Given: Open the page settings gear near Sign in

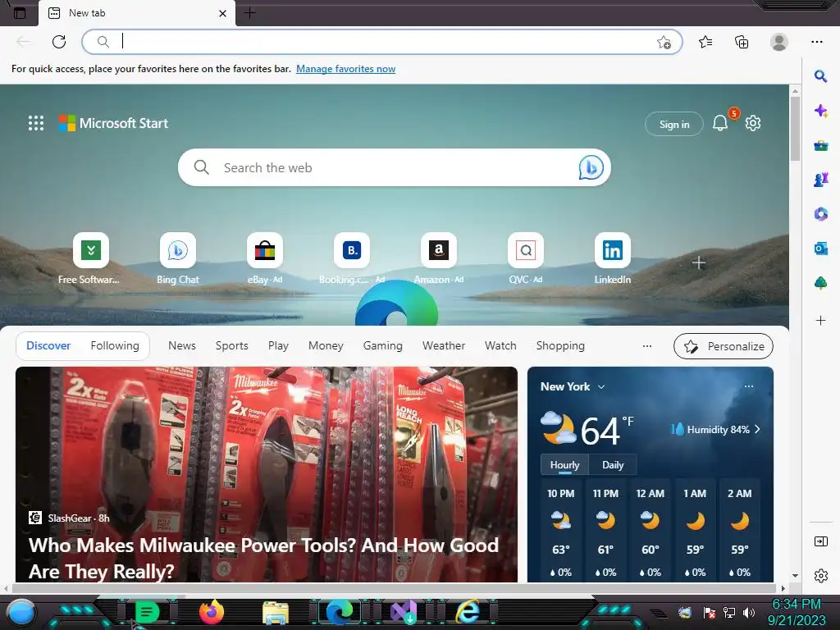Looking at the screenshot, I should point(753,123).
